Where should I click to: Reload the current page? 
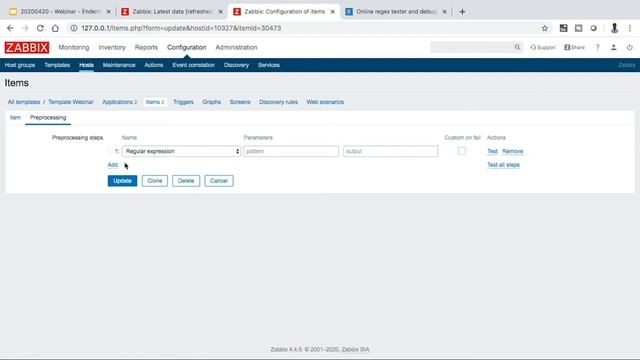click(x=40, y=28)
